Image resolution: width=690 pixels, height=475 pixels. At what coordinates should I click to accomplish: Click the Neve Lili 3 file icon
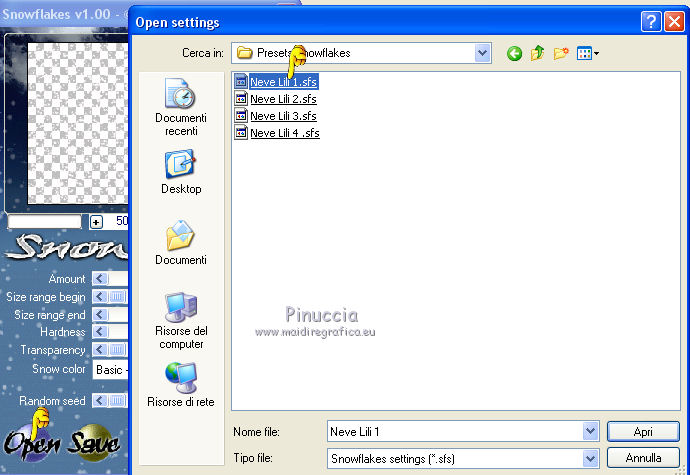tap(241, 116)
